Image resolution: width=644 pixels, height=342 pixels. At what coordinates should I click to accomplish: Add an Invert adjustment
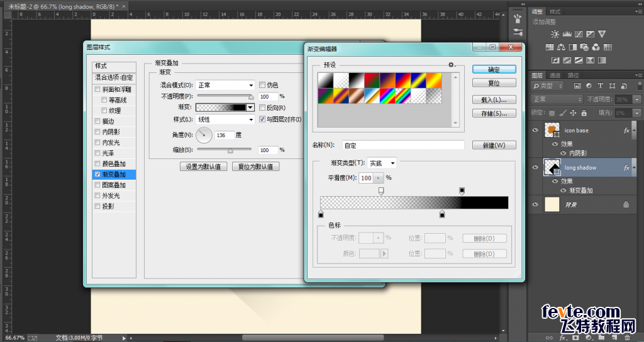click(x=555, y=60)
